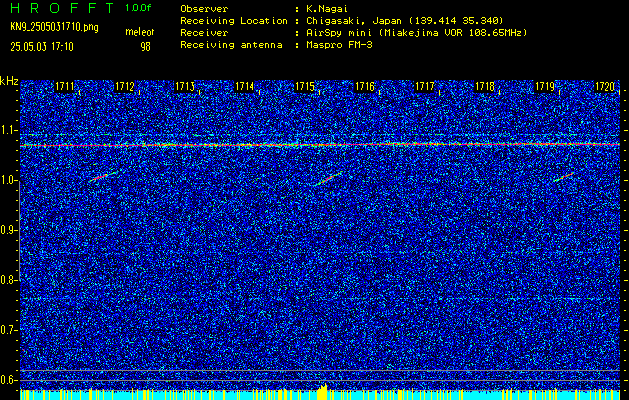Screen dimensions: 629x400
Task: Click the 1716 time marker
Action: [365, 86]
